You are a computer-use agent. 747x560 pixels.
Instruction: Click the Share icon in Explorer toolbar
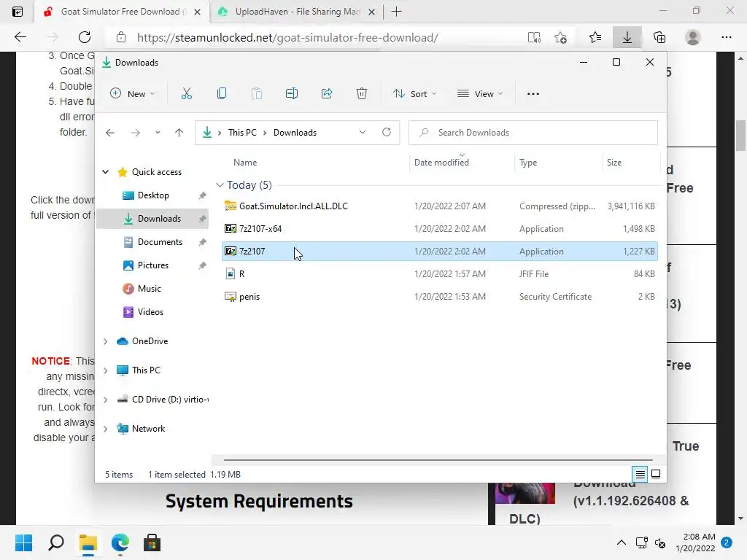[x=327, y=94]
